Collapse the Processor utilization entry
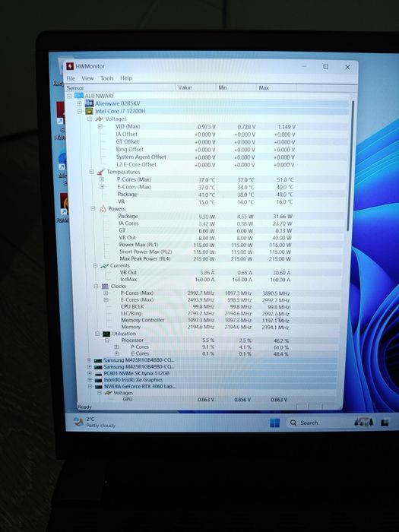 107,340
